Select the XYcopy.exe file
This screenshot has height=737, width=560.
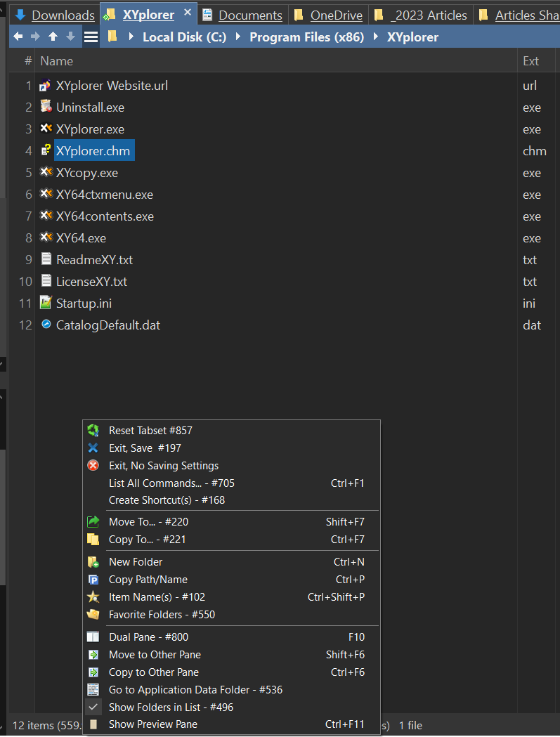click(87, 173)
